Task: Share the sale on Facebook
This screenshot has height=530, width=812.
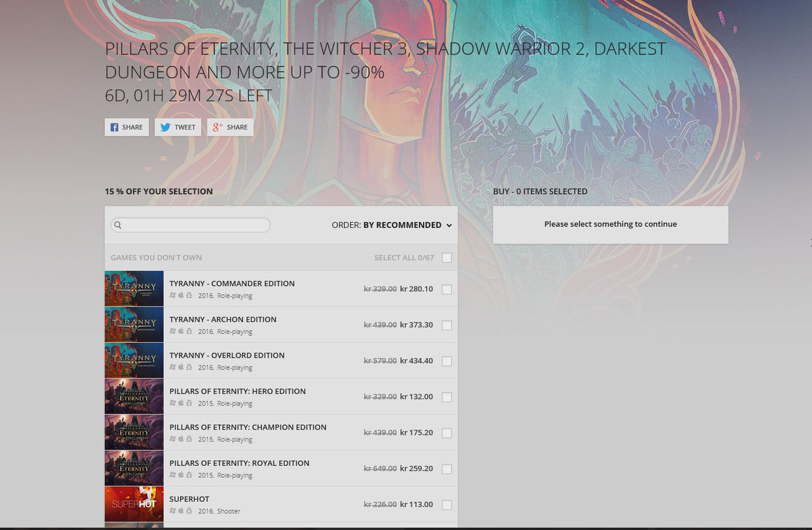Action: (127, 127)
